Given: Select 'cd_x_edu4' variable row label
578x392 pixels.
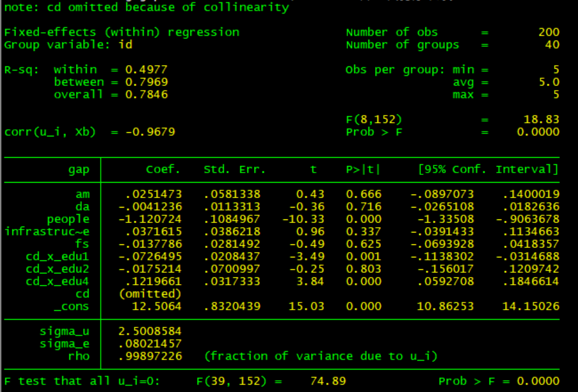Looking at the screenshot, I should tap(58, 282).
